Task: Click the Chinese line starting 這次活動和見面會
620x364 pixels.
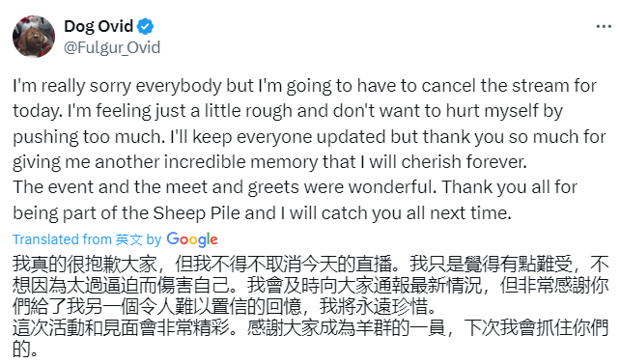Action: [310, 327]
